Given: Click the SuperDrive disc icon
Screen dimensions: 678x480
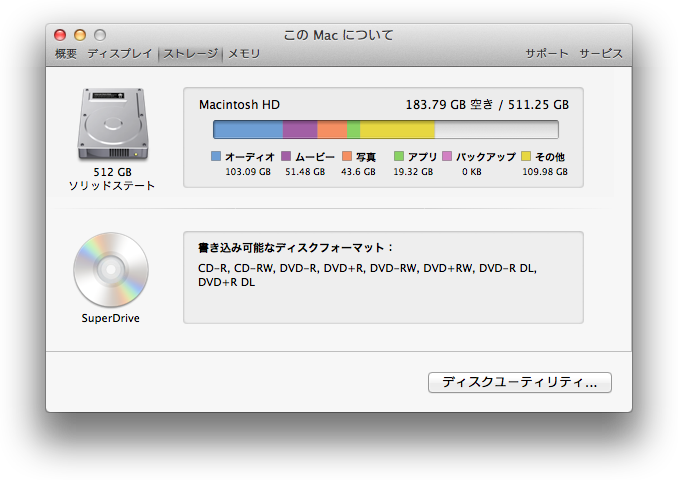Looking at the screenshot, I should tap(111, 269).
